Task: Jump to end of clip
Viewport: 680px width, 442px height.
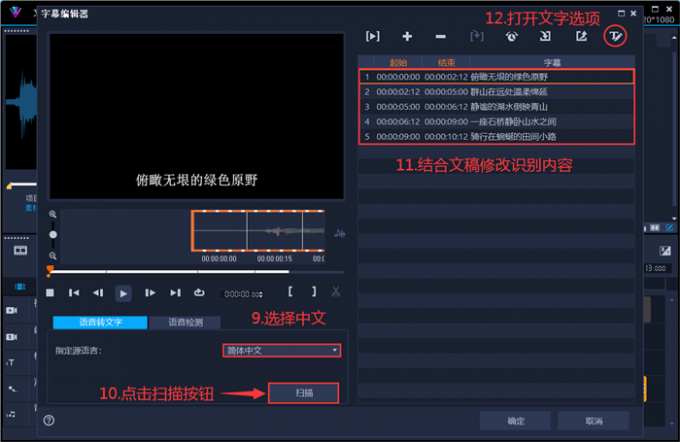Action: pyautogui.click(x=175, y=293)
